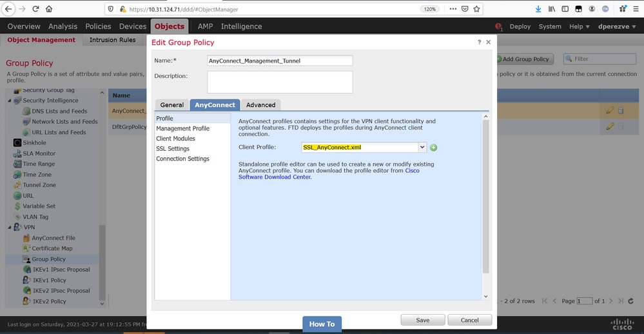
Task: Open the AMP menu
Action: (206, 26)
